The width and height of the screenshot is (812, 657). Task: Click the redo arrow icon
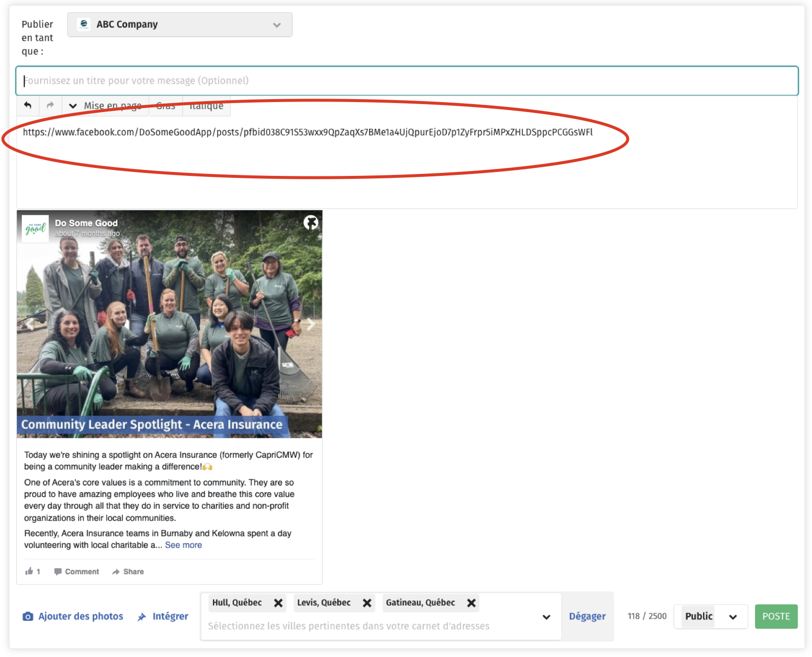pyautogui.click(x=50, y=106)
